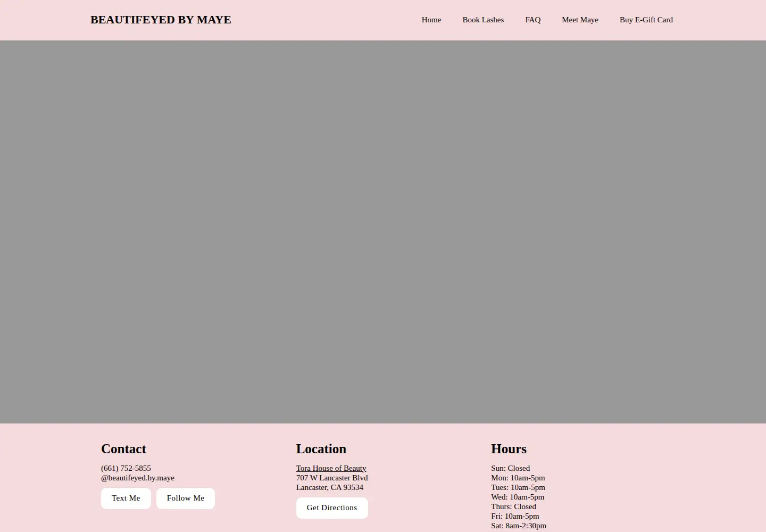The height and width of the screenshot is (532, 766).
Task: Open the Meet Maye page
Action: [580, 20]
